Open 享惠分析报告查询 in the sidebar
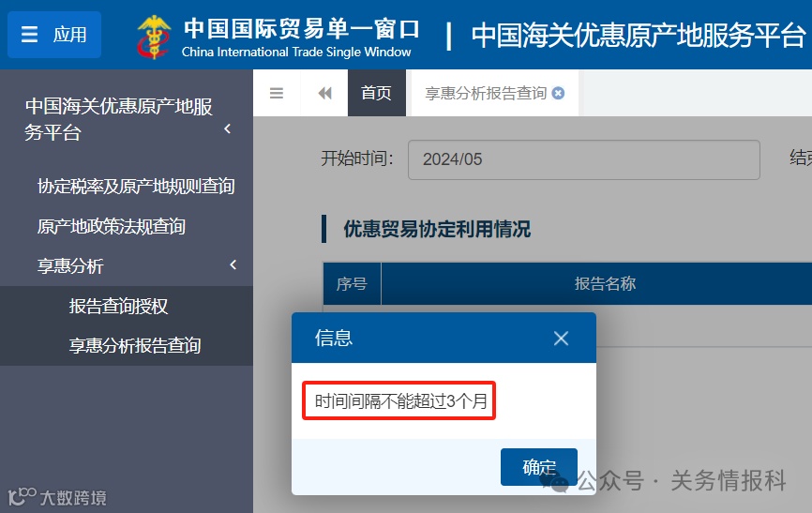The height and width of the screenshot is (513, 812). [135, 346]
